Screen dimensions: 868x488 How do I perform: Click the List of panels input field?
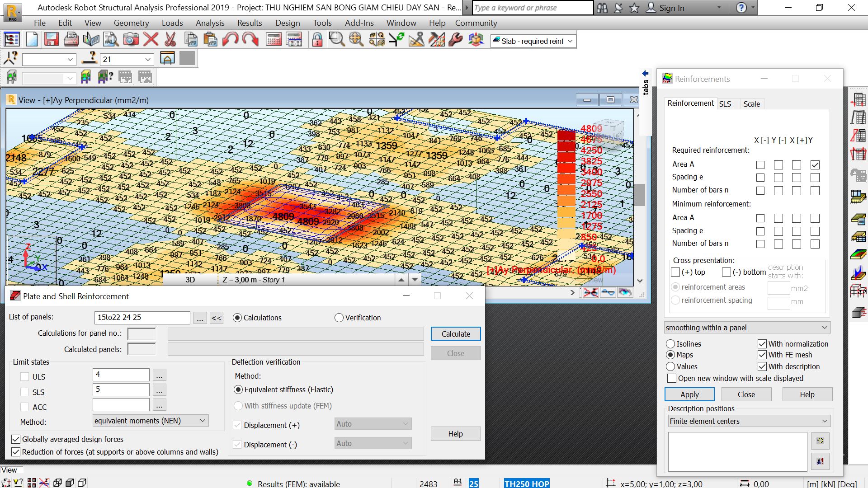coord(142,318)
